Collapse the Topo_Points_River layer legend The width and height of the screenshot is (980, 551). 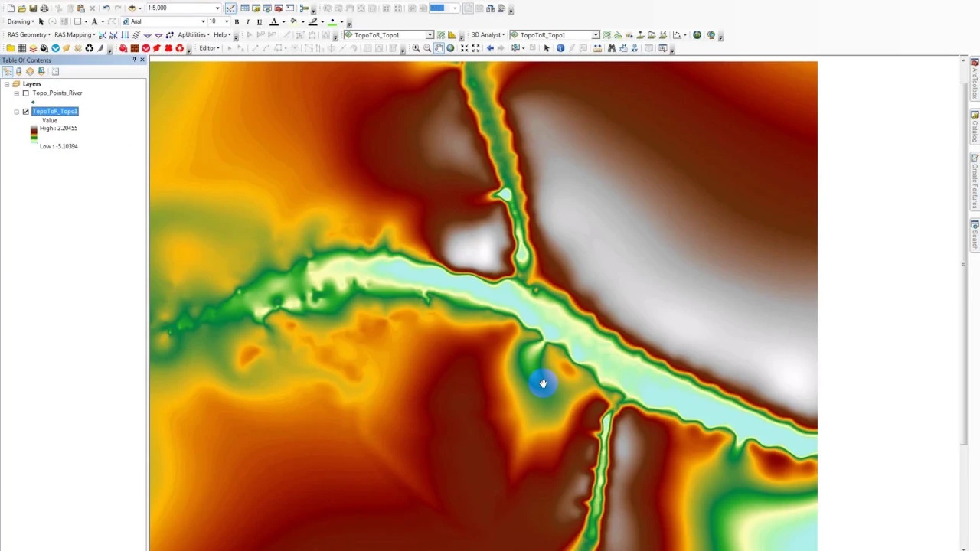click(16, 93)
